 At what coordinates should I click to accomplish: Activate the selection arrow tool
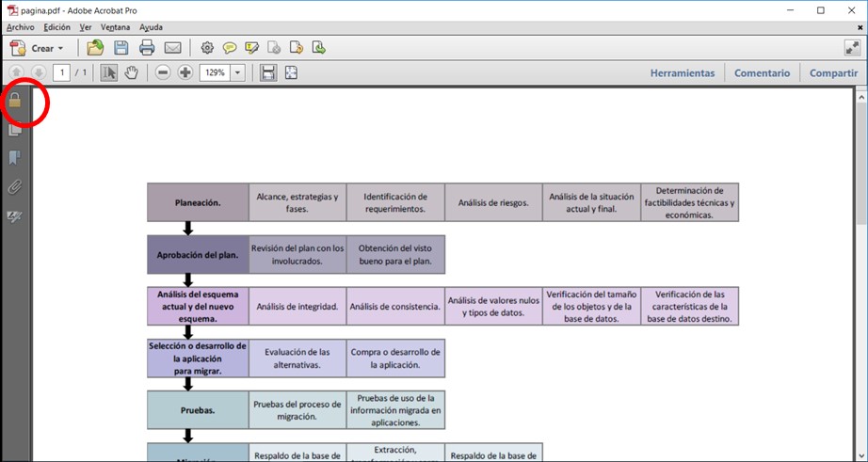[x=109, y=72]
